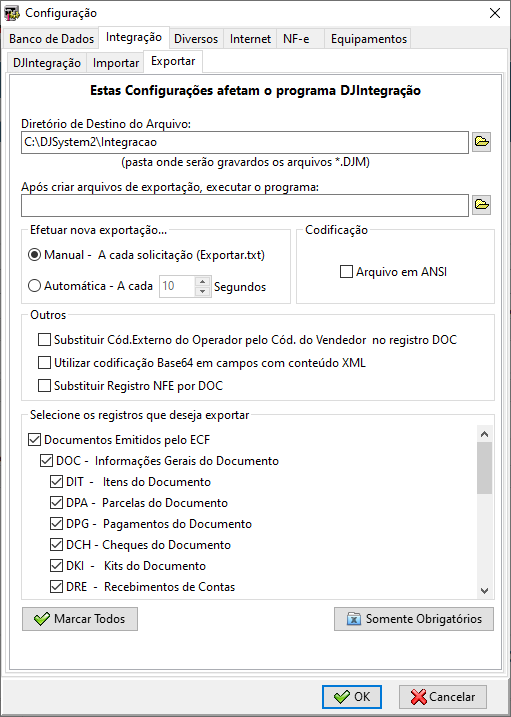Browse folder for Diretório de Destino
The image size is (511, 717).
coord(481,142)
